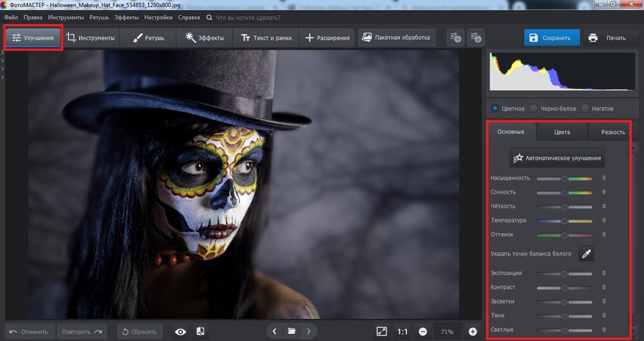Select the Цветное radio button

click(495, 108)
